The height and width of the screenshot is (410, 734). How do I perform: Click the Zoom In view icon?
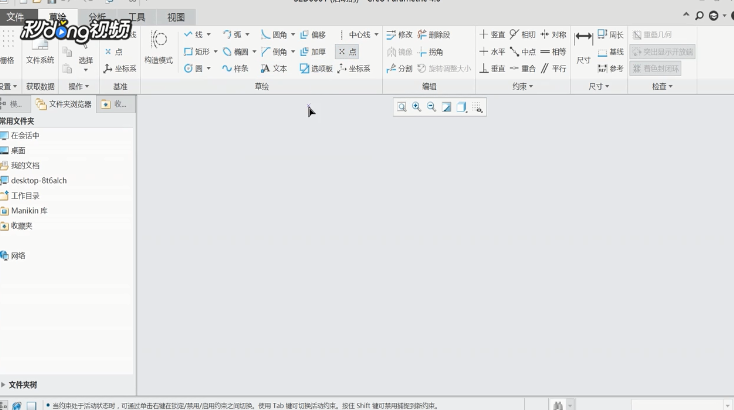[416, 107]
